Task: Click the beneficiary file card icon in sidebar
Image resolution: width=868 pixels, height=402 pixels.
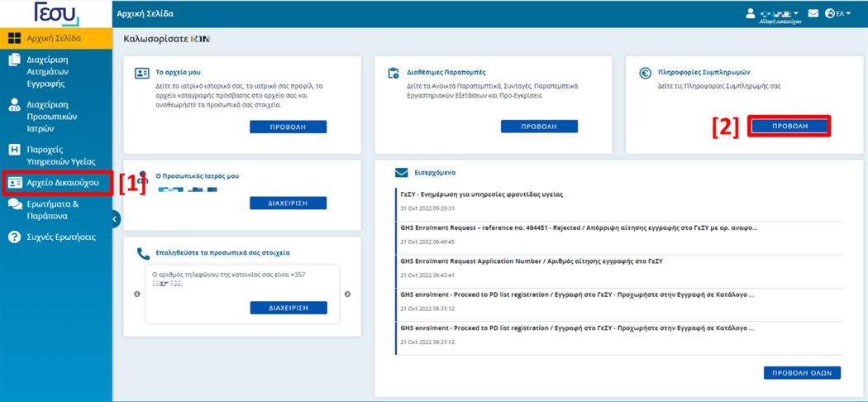Action: point(14,184)
